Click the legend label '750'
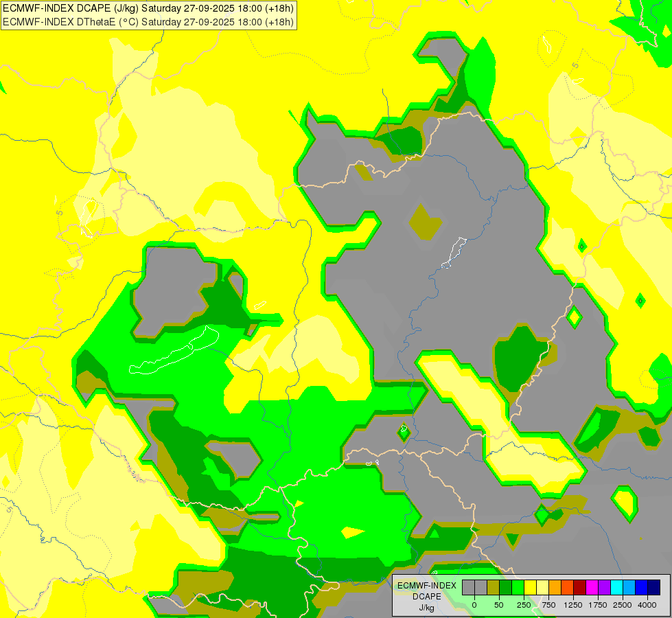This screenshot has width=672, height=618. (x=548, y=605)
